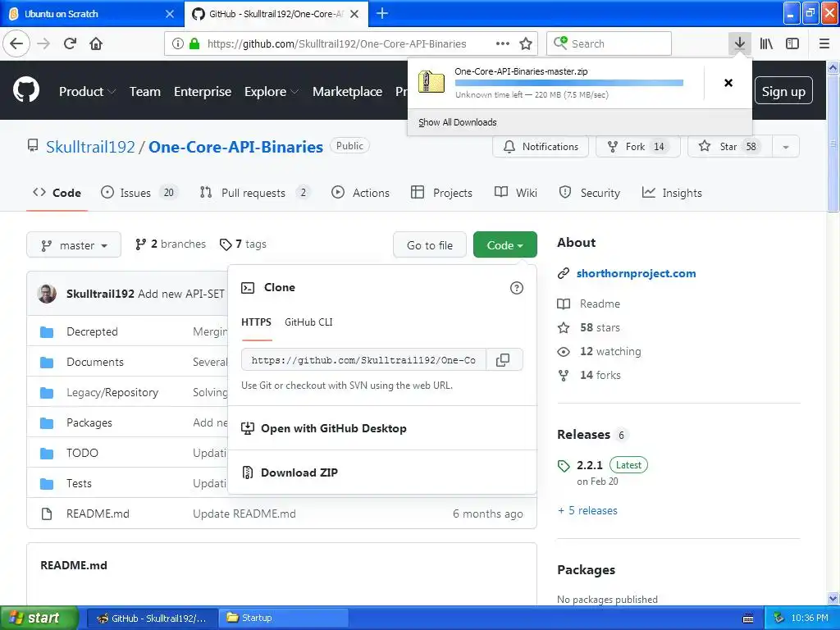
Task: Open the Projects tab
Action: 441,193
